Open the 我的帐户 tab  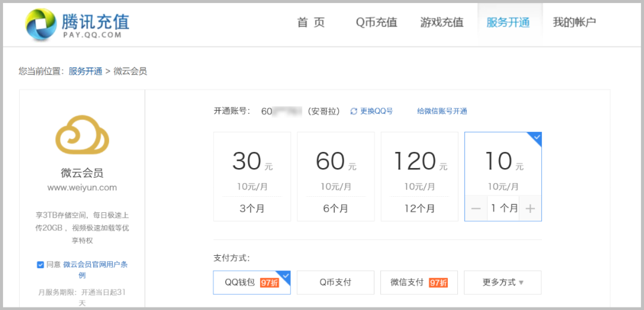click(x=574, y=23)
